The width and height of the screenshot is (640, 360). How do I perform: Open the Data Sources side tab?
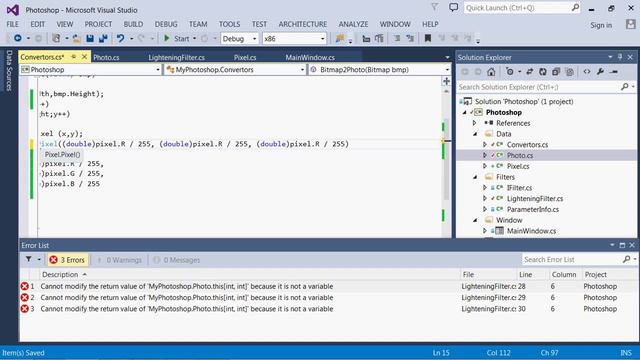coord(9,71)
